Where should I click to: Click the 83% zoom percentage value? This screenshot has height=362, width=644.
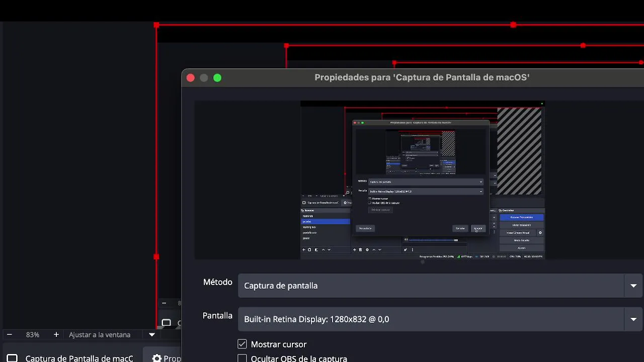point(33,335)
